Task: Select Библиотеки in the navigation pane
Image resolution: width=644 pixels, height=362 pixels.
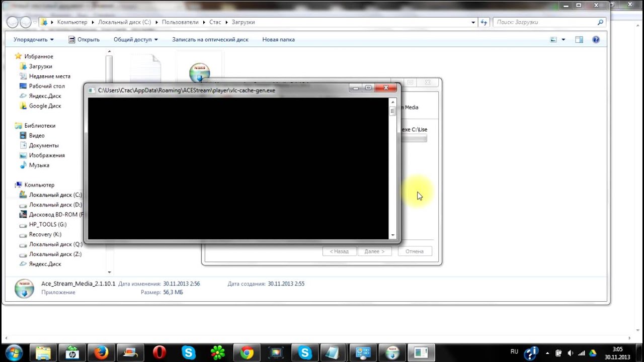Action: pos(40,126)
